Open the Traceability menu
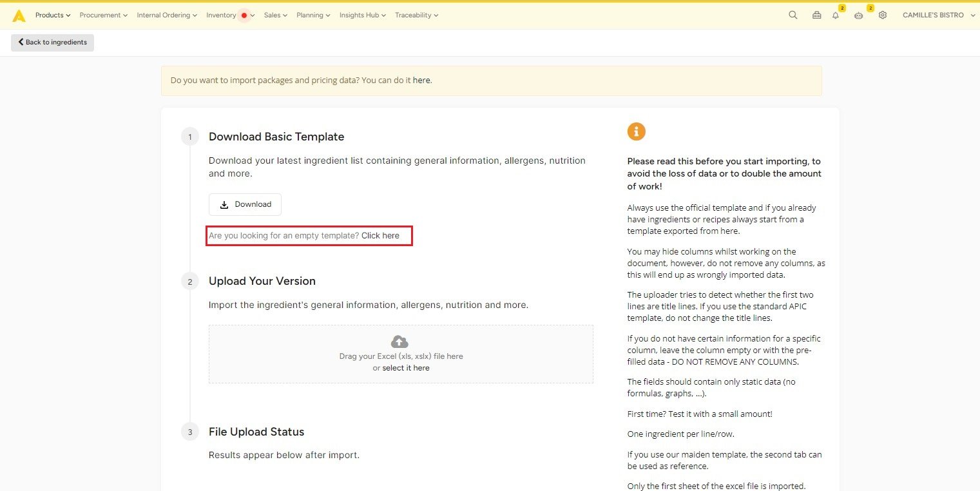Screen dimensions: 980x491 [416, 15]
